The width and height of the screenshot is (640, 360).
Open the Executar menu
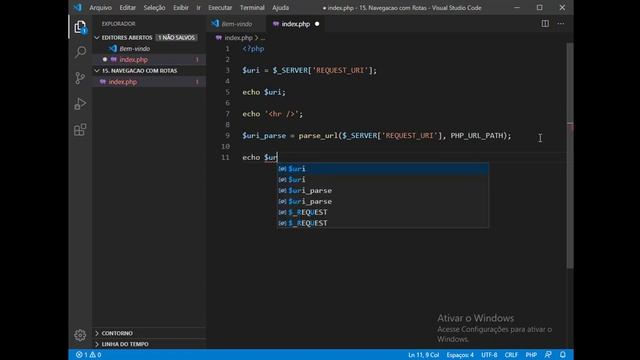point(220,8)
